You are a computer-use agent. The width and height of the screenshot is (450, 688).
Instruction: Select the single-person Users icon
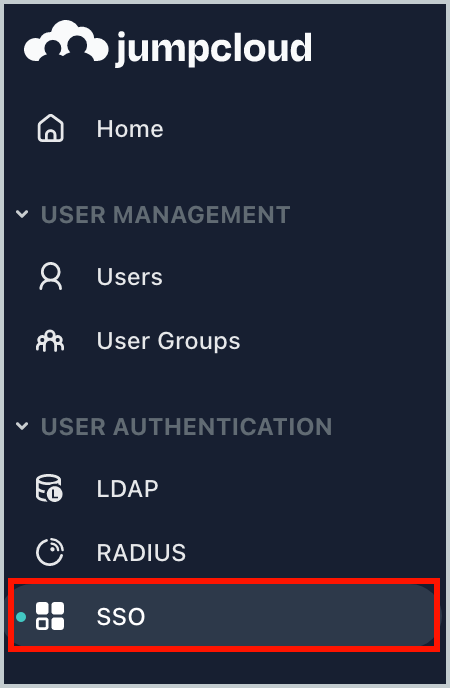point(50,276)
